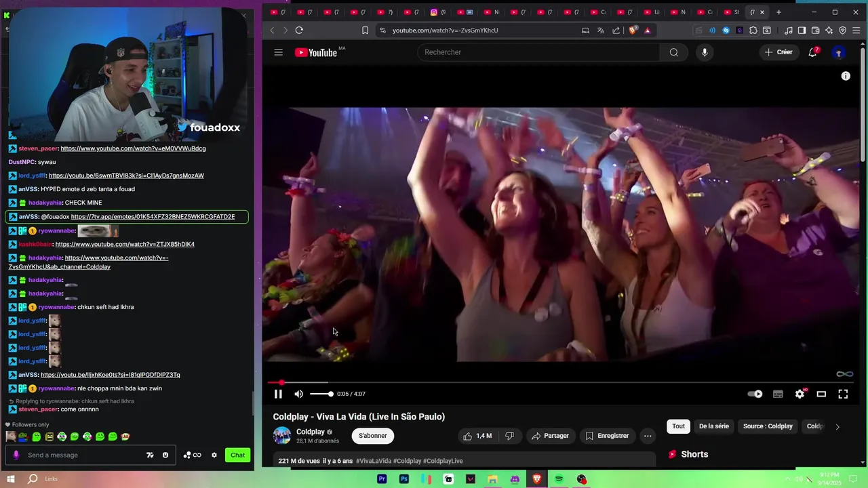The height and width of the screenshot is (488, 868).
Task: Dislike the Coldplay video
Action: click(x=509, y=436)
